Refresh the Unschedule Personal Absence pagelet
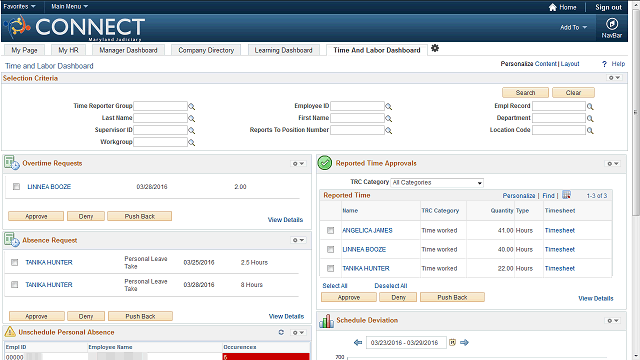640x360 pixels. click(281, 332)
